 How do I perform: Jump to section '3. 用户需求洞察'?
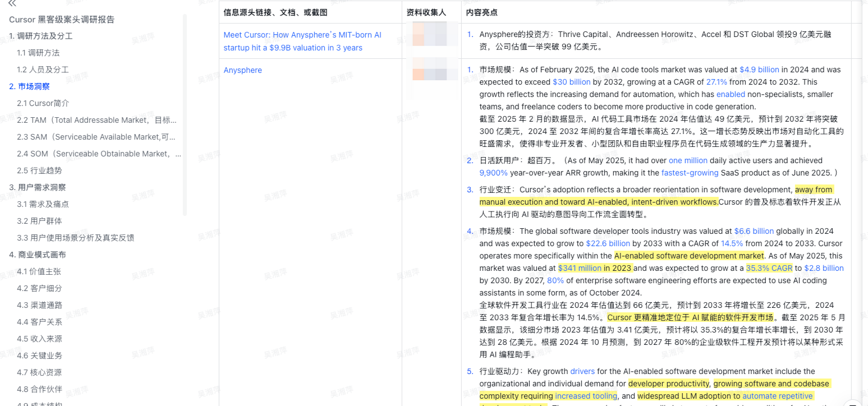click(38, 187)
